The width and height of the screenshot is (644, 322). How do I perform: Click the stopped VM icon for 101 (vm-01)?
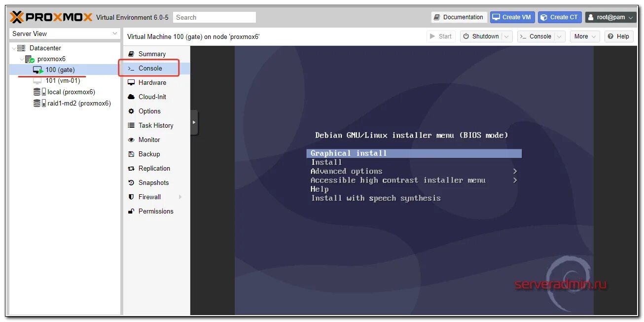click(37, 81)
